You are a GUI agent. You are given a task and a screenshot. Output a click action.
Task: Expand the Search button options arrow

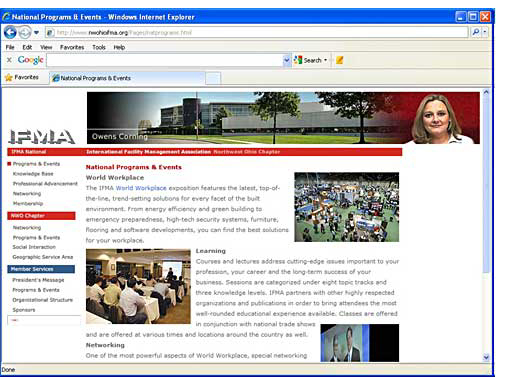coord(326,60)
